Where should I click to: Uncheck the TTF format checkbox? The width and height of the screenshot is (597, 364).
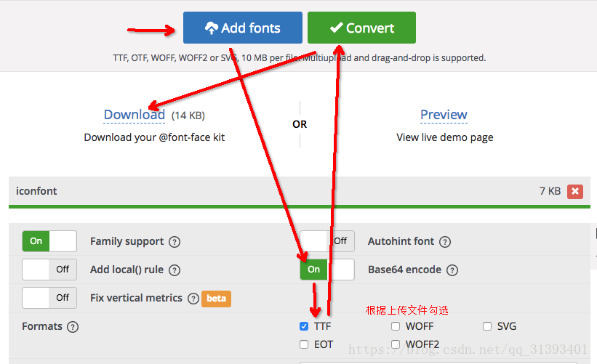pos(304,327)
